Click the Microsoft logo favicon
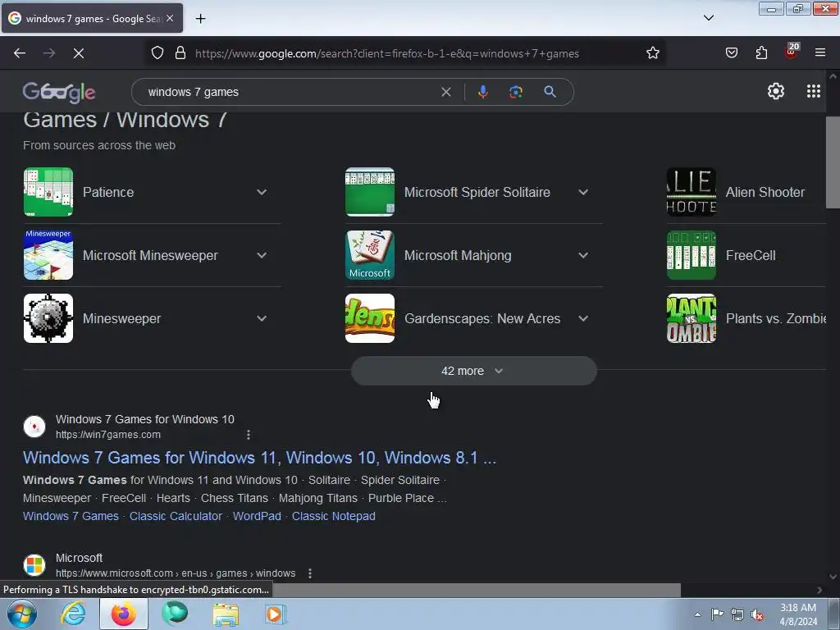840x630 pixels. click(x=34, y=564)
